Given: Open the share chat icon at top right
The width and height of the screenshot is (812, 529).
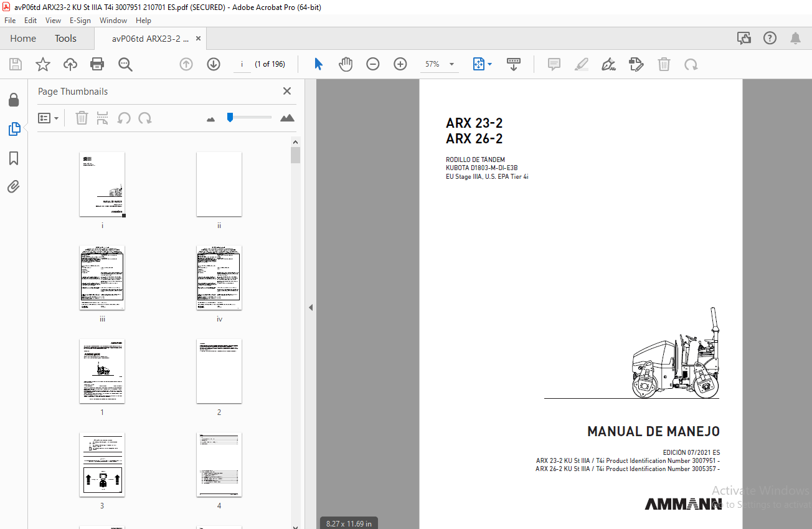Looking at the screenshot, I should (744, 39).
